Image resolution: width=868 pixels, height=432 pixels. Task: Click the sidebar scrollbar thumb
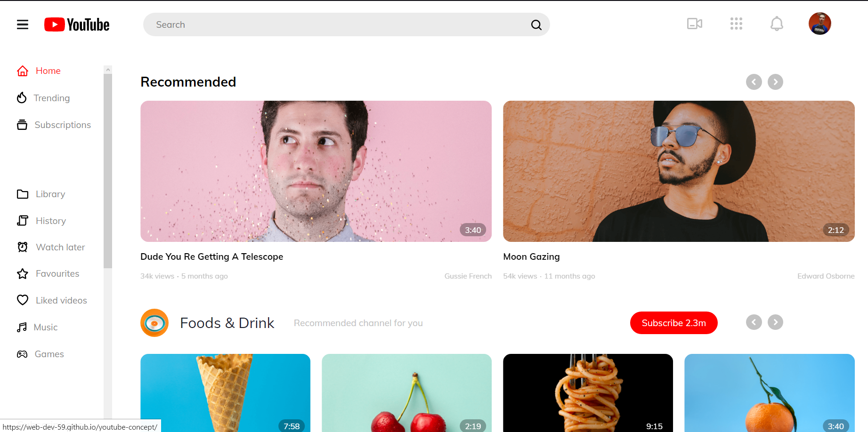tap(108, 171)
